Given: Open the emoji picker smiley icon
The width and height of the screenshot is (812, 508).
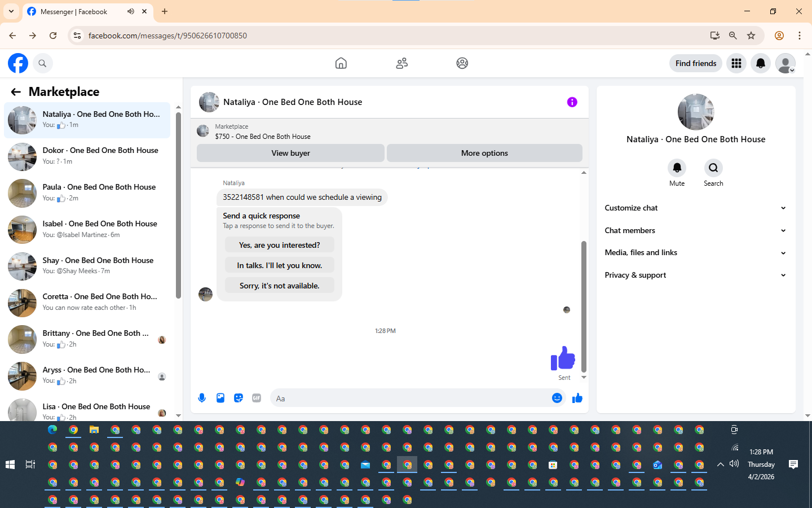Looking at the screenshot, I should (x=557, y=398).
